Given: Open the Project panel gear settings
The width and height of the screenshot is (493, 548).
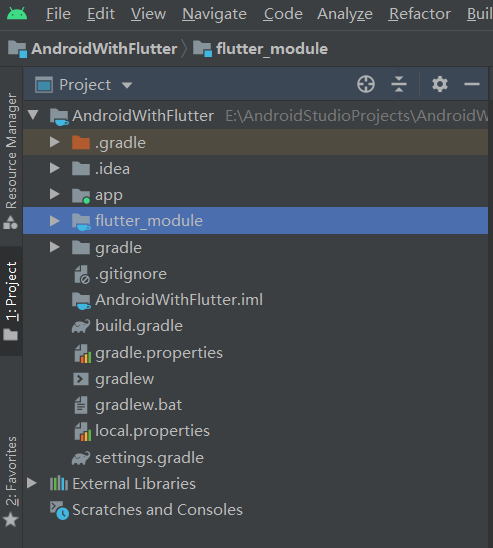Looking at the screenshot, I should point(440,84).
